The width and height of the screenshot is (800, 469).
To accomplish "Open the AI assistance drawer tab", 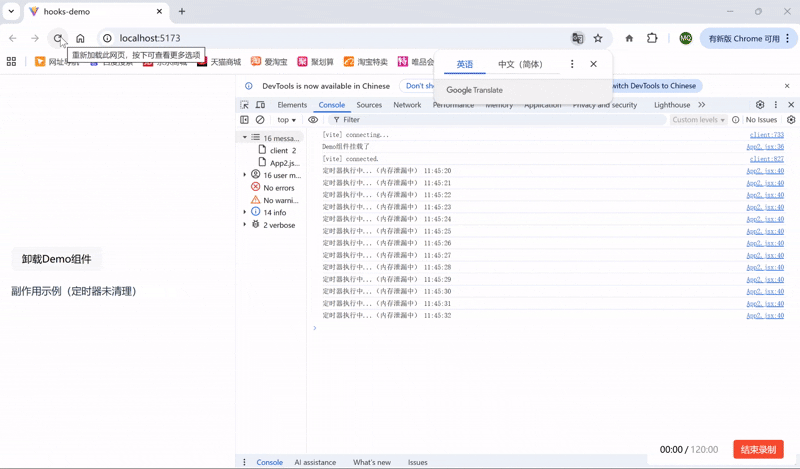I will tap(315, 462).
